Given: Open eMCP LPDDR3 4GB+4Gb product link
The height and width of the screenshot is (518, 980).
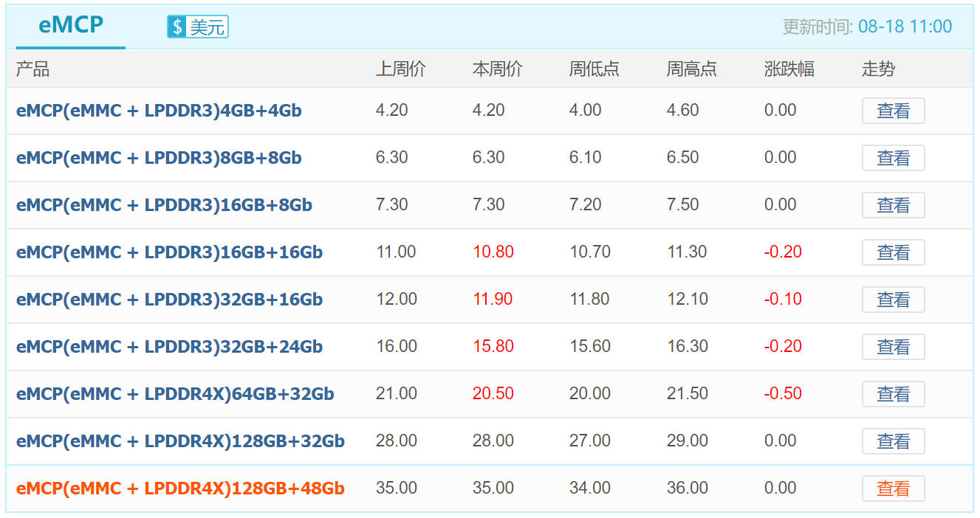Looking at the screenshot, I should (159, 111).
